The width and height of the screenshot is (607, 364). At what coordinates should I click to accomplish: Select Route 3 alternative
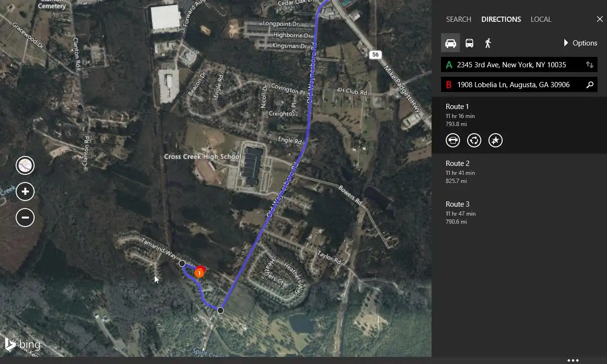pyautogui.click(x=519, y=213)
